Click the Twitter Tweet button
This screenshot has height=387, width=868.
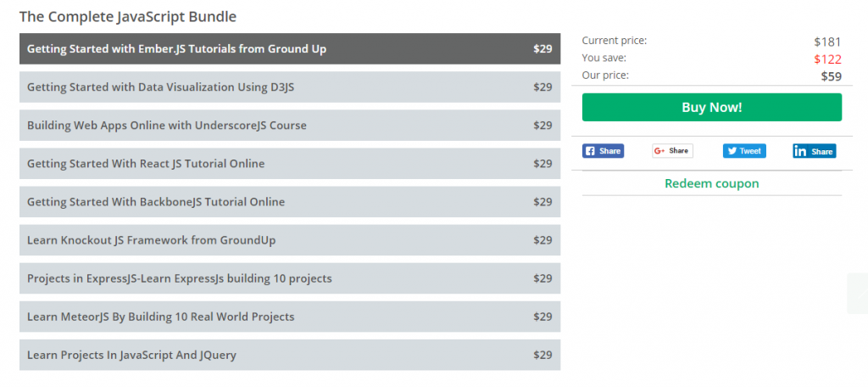744,151
